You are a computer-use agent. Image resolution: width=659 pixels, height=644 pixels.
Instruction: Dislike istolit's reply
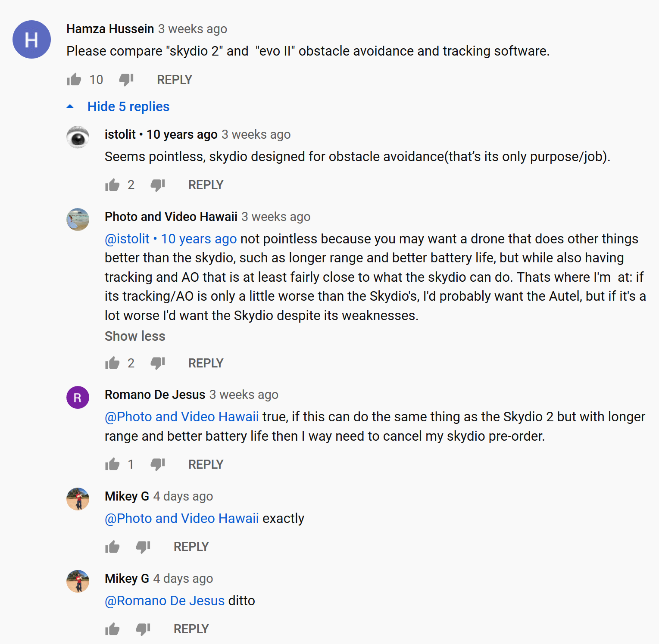[158, 185]
